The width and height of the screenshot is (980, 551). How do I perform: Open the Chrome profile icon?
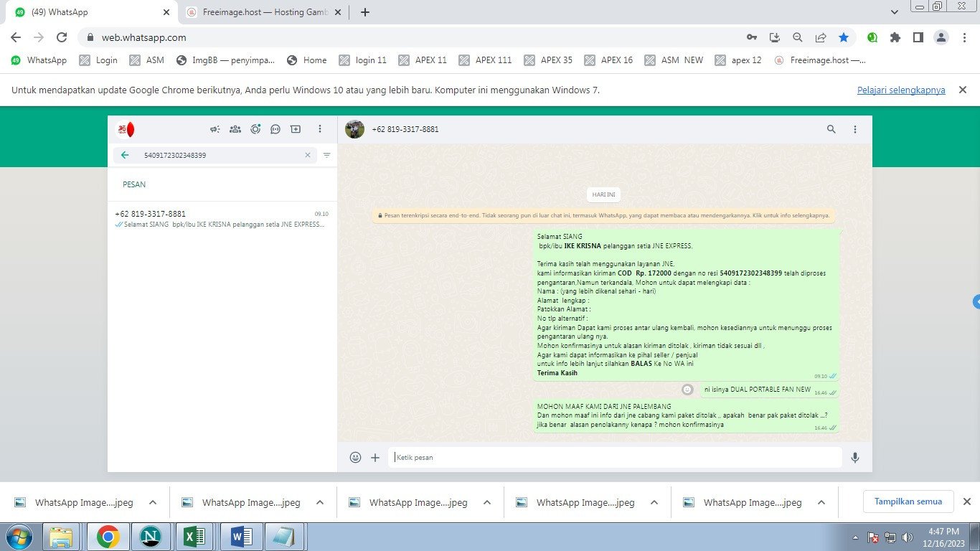941,37
